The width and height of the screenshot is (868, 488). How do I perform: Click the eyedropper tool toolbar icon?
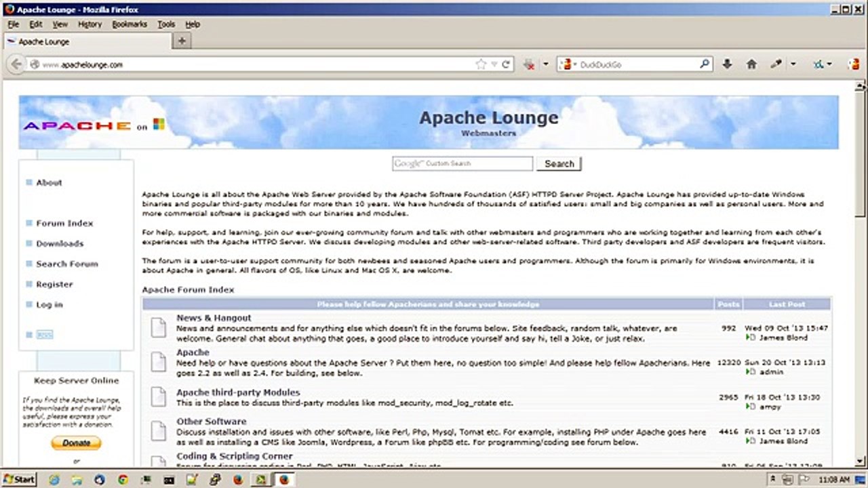click(777, 64)
